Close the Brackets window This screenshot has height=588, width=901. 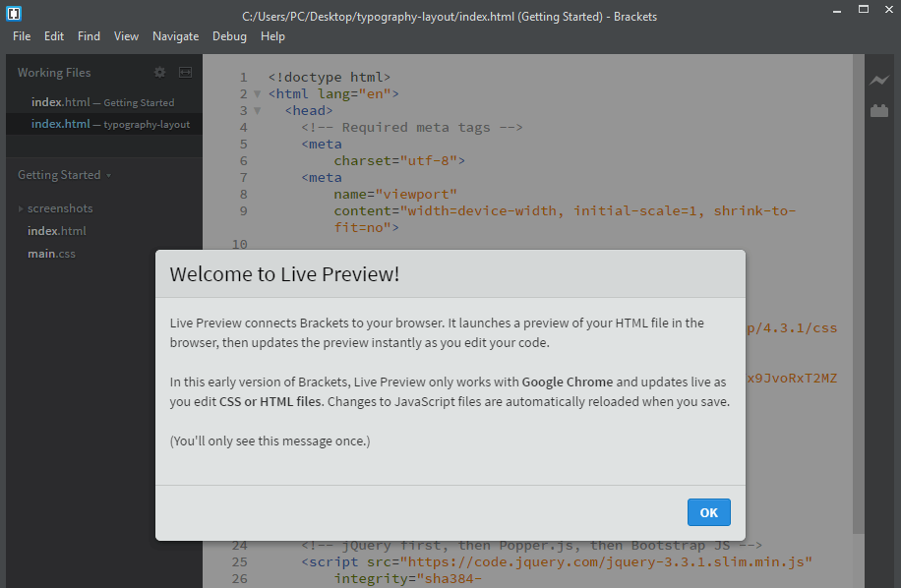889,9
